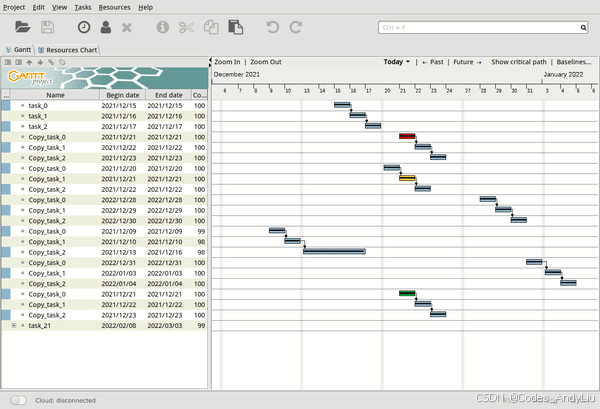Click the 2021/12/13 begin date cell
This screenshot has width=600, height=409.
click(119, 253)
